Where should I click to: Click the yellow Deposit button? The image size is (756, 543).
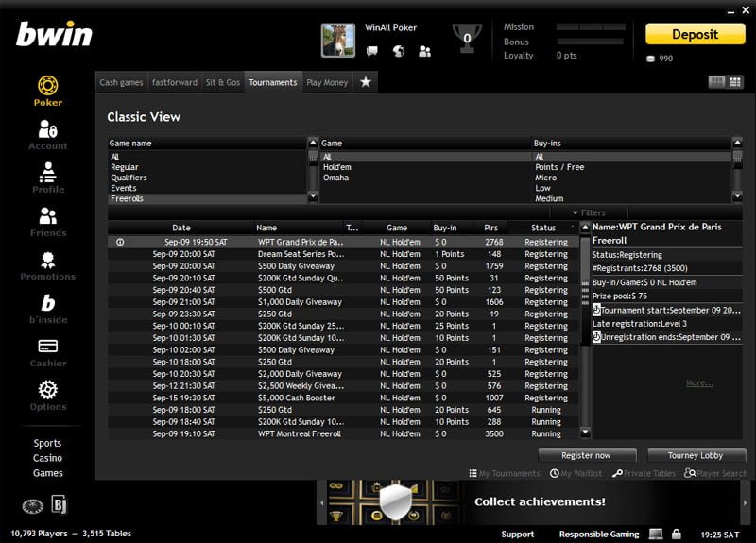(x=696, y=34)
